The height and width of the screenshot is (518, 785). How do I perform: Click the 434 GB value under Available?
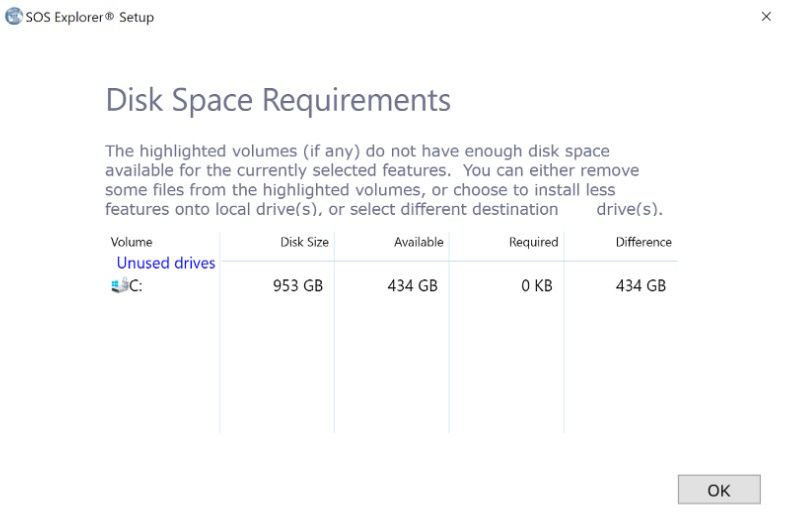pos(413,286)
